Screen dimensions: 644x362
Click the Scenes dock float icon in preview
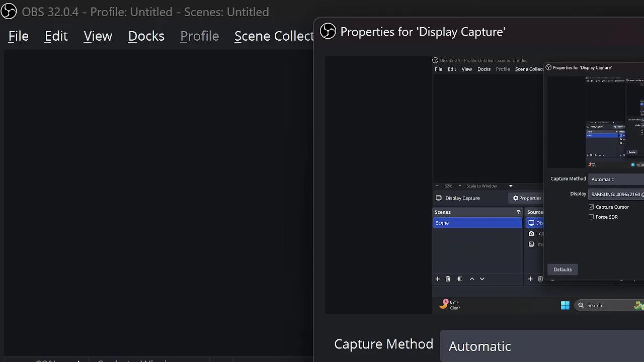pos(519,212)
